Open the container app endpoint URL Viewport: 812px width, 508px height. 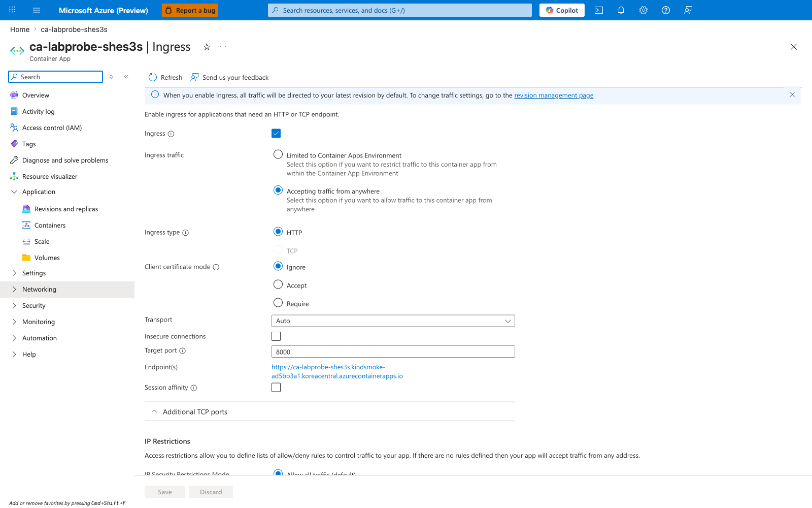click(x=337, y=371)
